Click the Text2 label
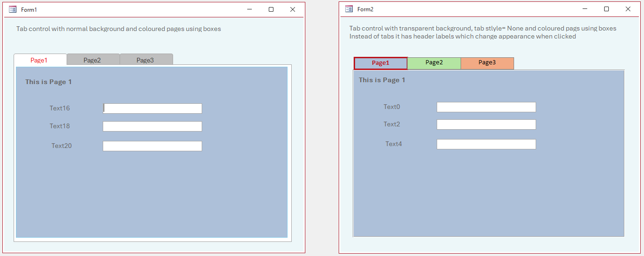 pyautogui.click(x=392, y=124)
